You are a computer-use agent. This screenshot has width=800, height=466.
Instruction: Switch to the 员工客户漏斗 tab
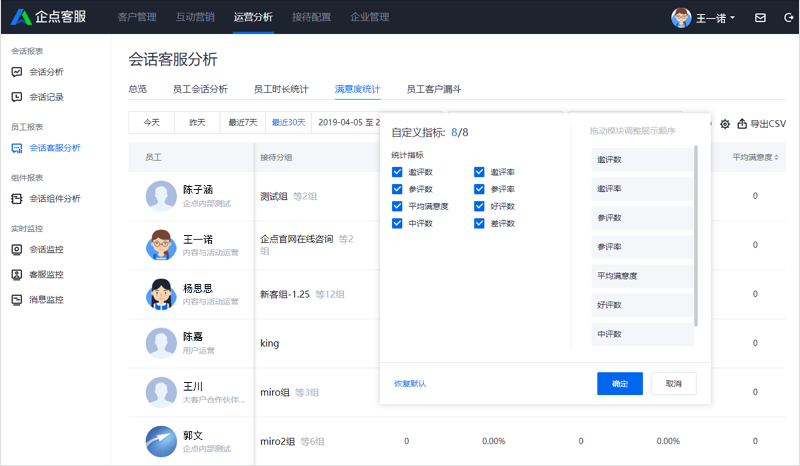[434, 89]
